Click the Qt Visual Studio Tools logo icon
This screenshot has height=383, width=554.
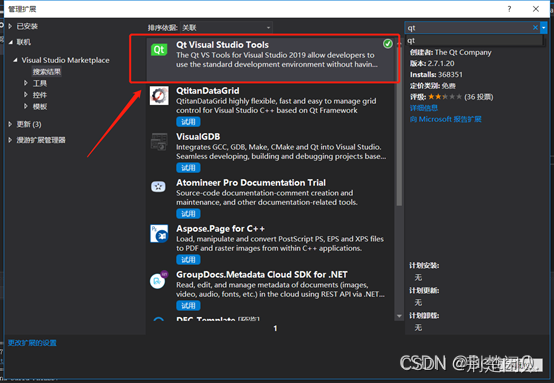[159, 49]
